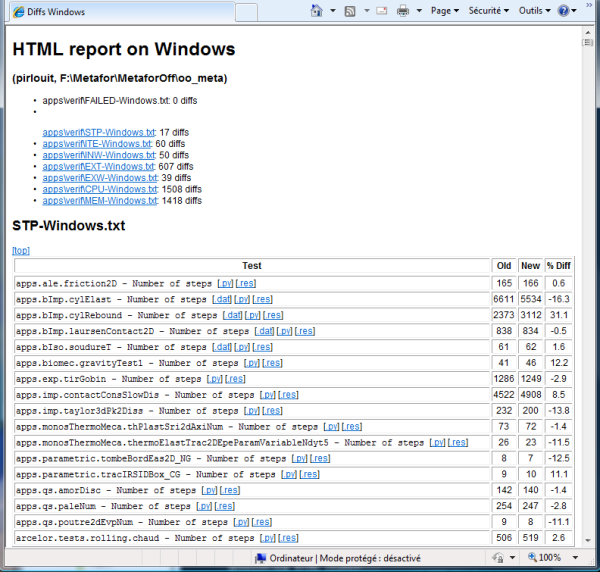Click the New column header
The image size is (600, 572).
tap(530, 266)
